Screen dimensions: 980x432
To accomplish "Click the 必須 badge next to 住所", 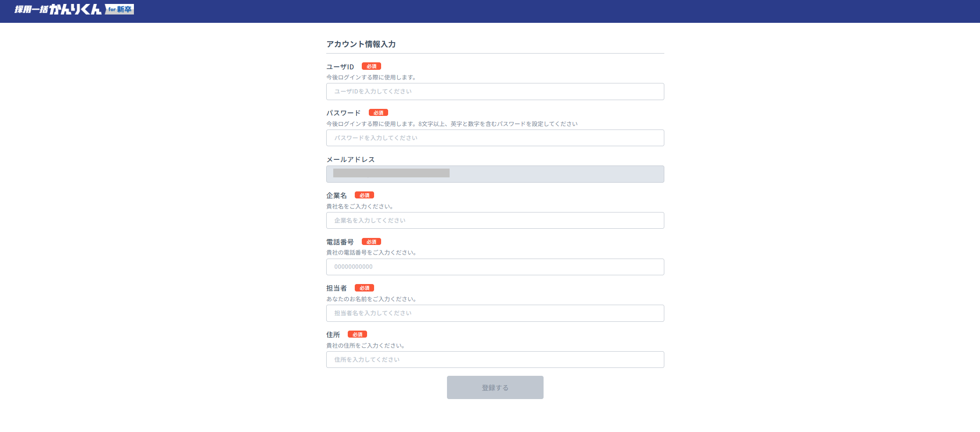I will pyautogui.click(x=358, y=334).
